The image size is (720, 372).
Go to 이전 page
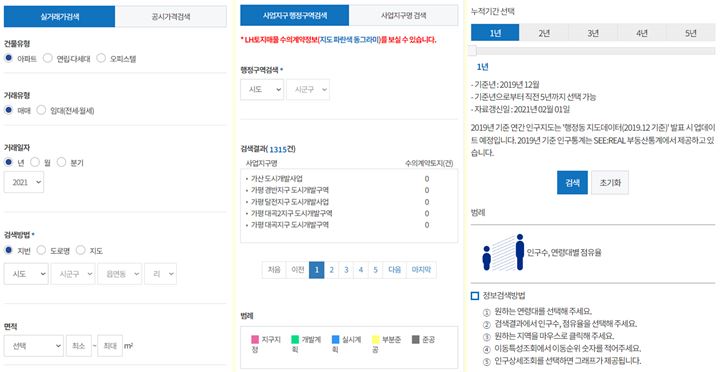298,270
